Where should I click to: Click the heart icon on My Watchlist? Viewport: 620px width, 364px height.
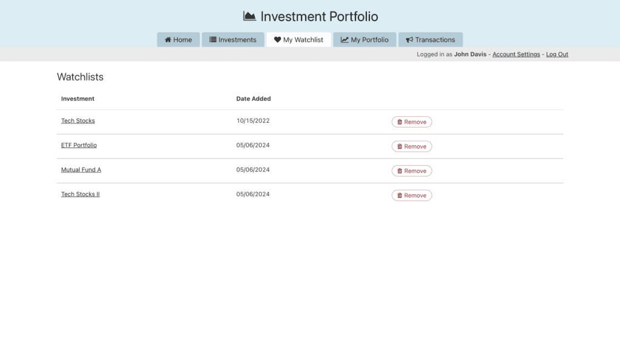277,40
